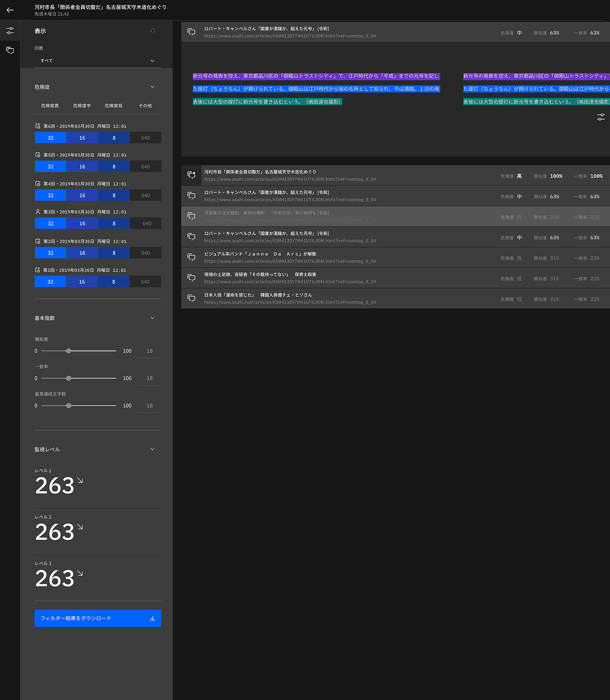Screen dimensions: 610x700
Task: Adjust the 最高連続文字数 slider handle
Action: tap(69, 406)
